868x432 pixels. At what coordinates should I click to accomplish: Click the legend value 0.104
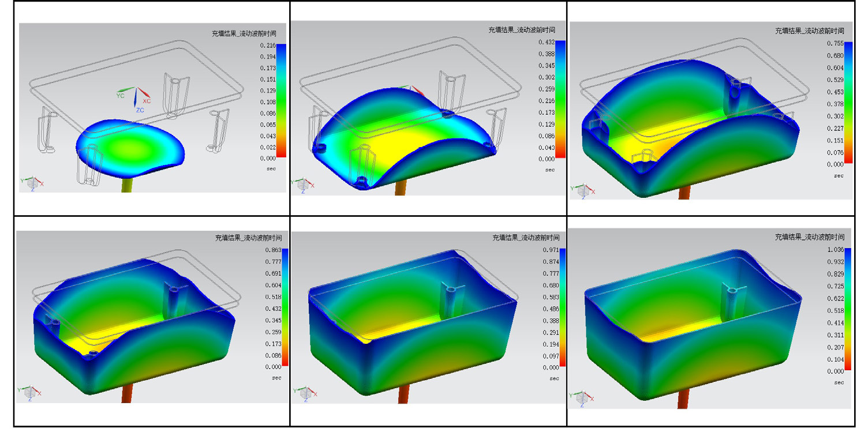[835, 359]
